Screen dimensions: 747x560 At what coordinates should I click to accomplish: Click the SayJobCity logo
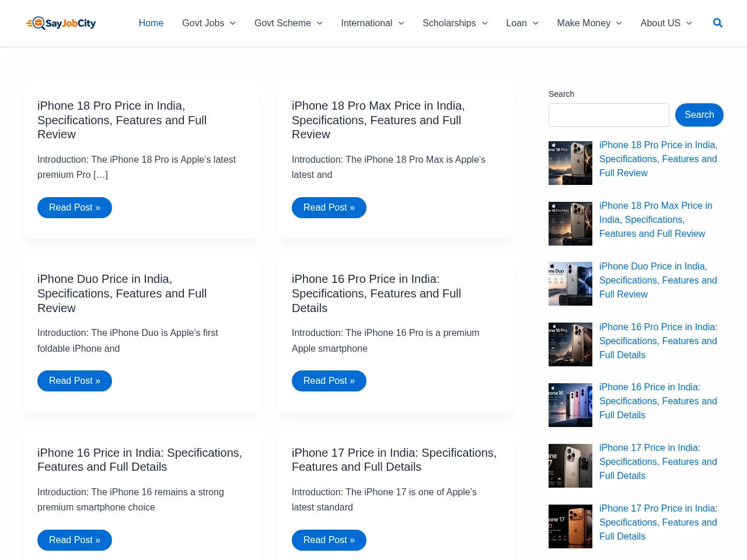(61, 23)
